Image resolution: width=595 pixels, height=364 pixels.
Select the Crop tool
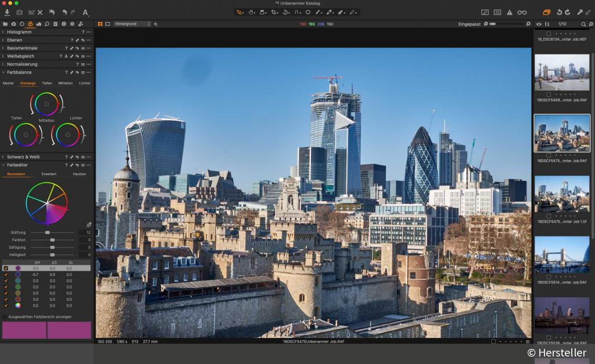point(274,13)
